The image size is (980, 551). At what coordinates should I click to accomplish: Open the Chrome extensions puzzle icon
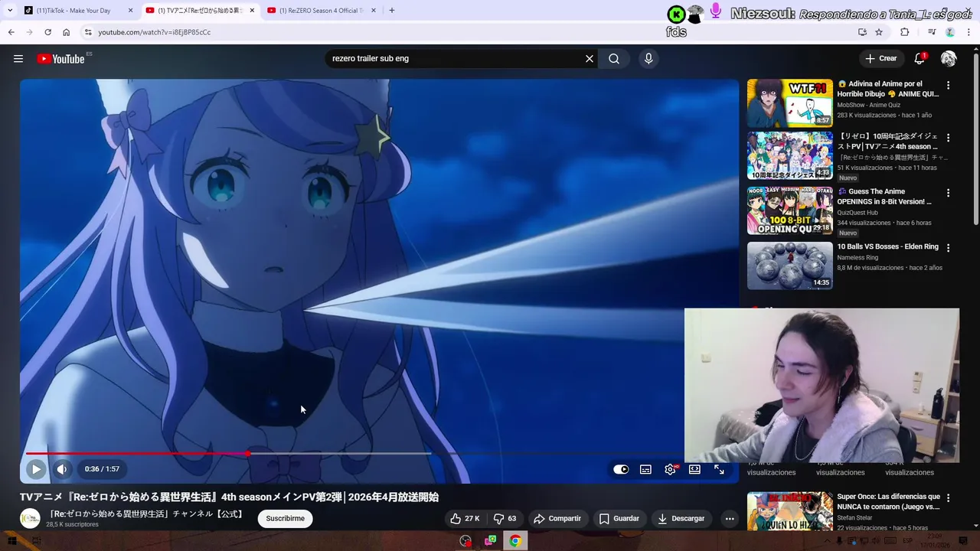(x=904, y=32)
